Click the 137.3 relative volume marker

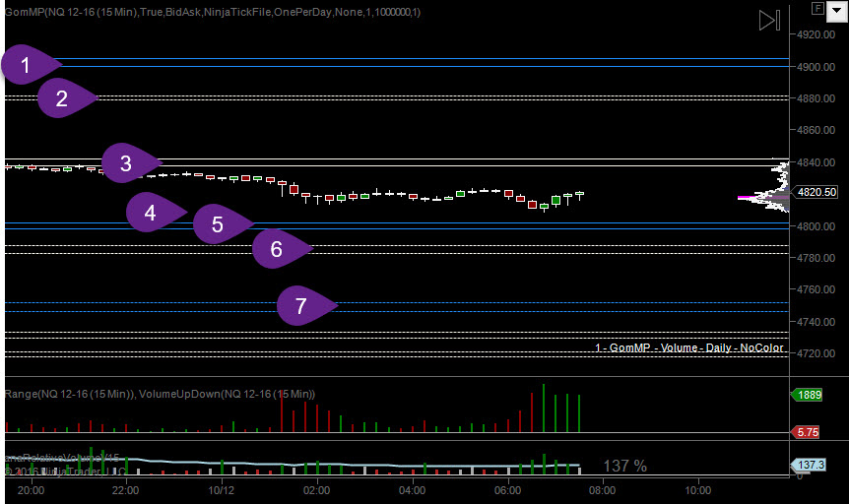(x=809, y=465)
